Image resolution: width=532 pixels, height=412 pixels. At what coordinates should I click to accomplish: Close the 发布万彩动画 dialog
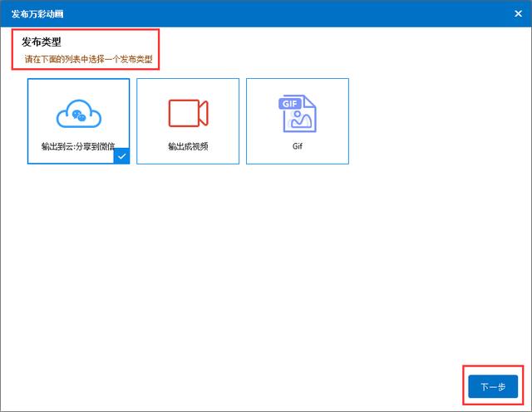pyautogui.click(x=518, y=13)
